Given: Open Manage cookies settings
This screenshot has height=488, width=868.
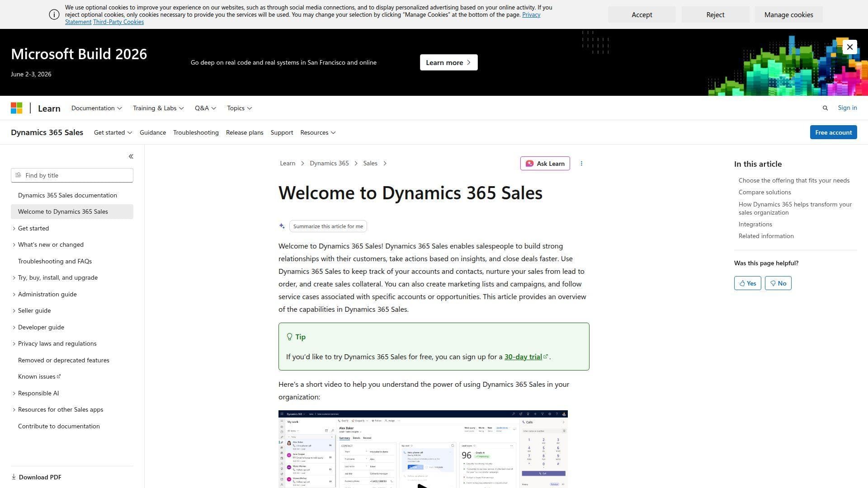Looking at the screenshot, I should 788,14.
